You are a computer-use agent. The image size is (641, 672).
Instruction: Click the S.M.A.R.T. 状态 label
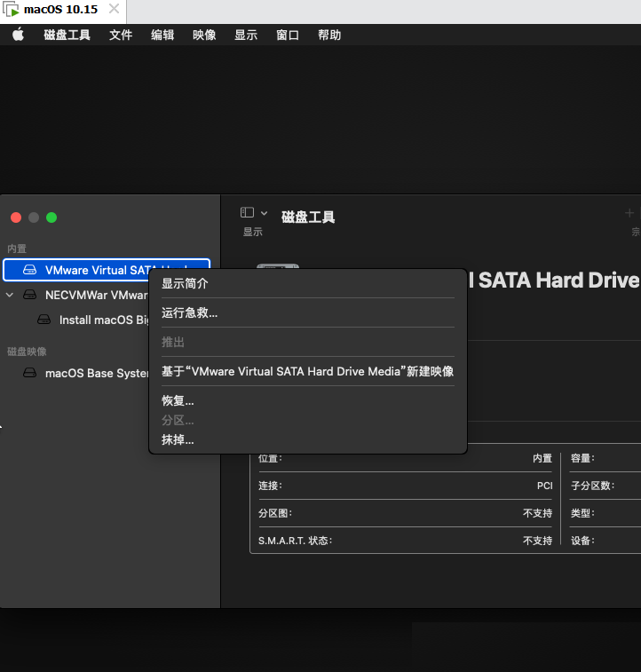tap(296, 541)
